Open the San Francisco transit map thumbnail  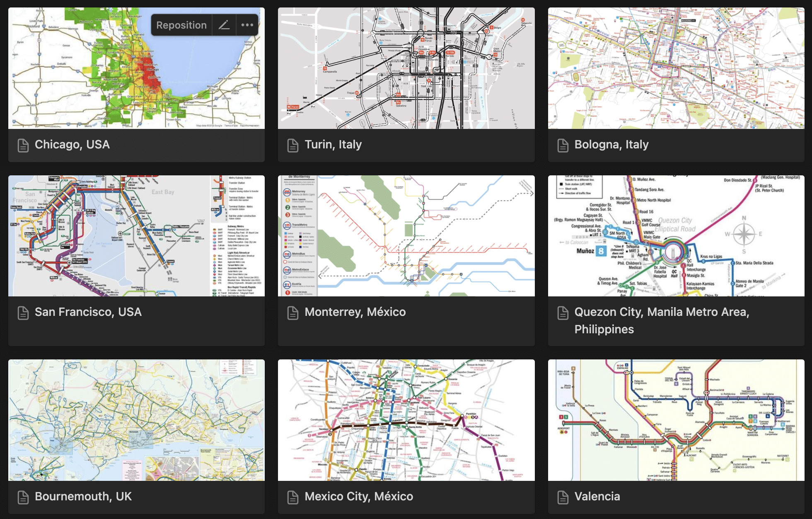pyautogui.click(x=136, y=235)
